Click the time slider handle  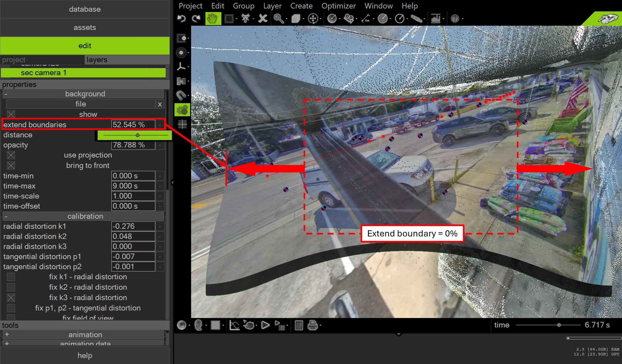coord(559,325)
